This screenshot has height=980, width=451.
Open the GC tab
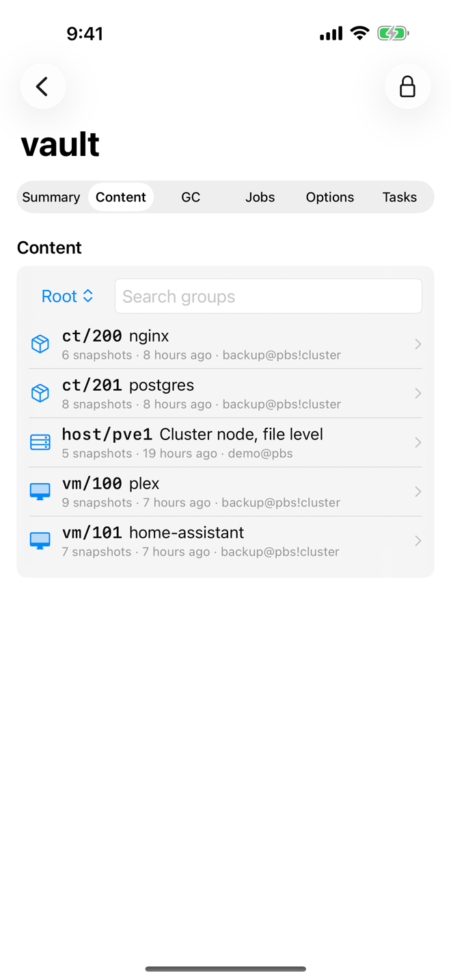coord(191,197)
